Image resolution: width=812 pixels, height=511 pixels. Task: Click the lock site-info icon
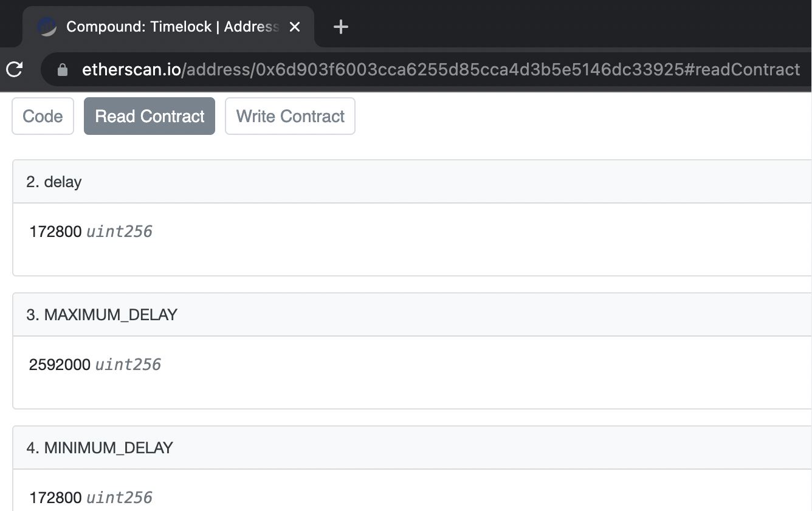(62, 70)
